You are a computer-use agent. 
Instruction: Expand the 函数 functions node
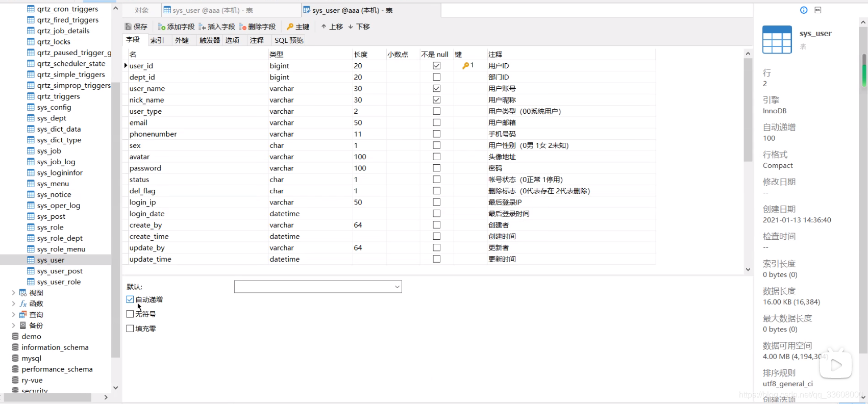pos(13,304)
